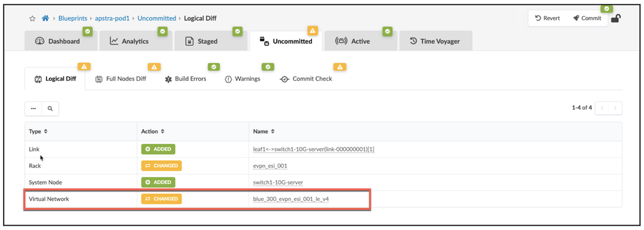Click the green check badge above Commit
The height and width of the screenshot is (230, 644).
[606, 9]
